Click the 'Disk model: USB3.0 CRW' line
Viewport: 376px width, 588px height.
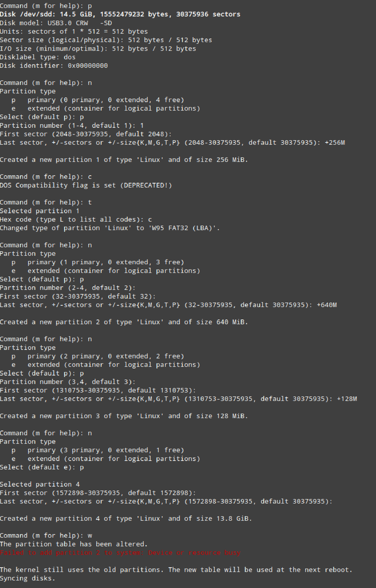56,23
